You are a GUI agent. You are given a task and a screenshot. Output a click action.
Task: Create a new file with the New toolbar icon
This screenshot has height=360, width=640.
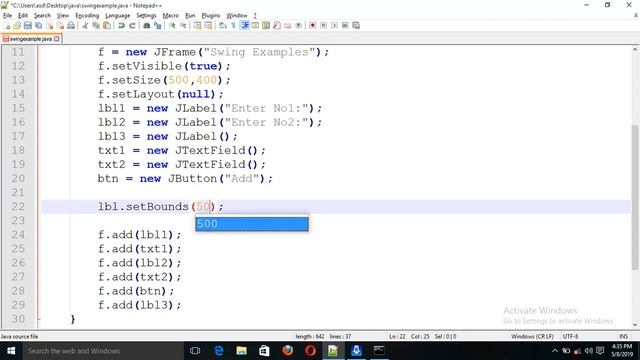pyautogui.click(x=6, y=25)
